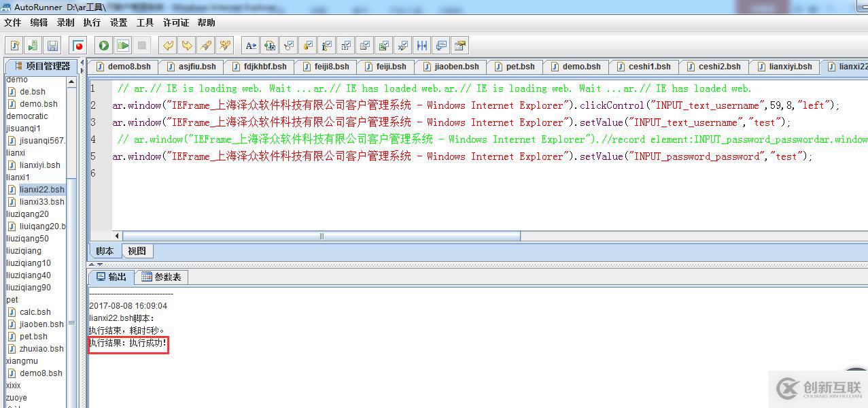This screenshot has width=868, height=408.
Task: Run the script with the green play icon
Action: [103, 46]
